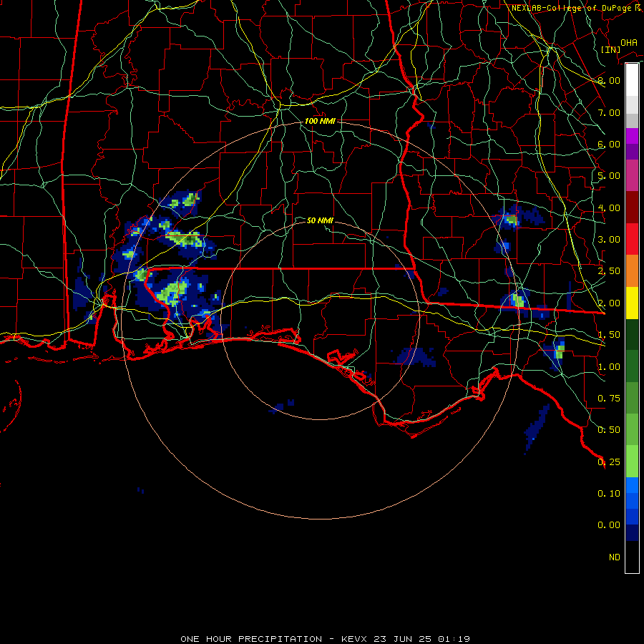
Task: Select the 7.00 legend value
Action: coord(609,112)
